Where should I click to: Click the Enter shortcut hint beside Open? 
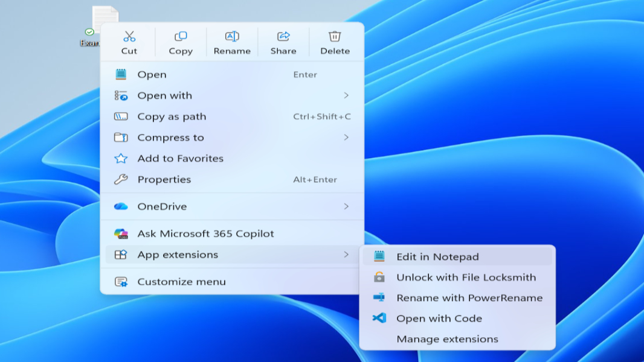coord(305,75)
